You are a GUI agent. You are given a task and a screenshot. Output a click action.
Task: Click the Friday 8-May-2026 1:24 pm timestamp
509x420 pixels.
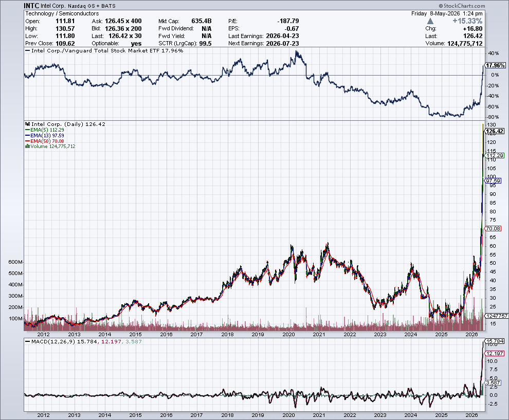coord(447,14)
